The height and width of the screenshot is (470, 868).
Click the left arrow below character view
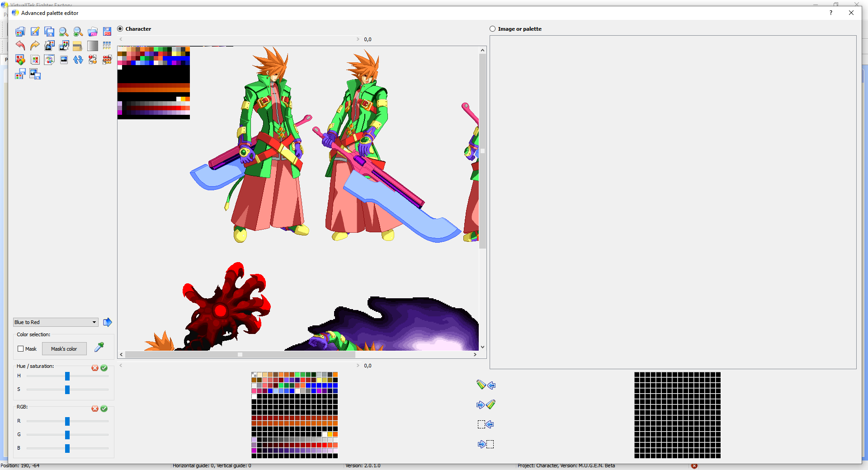pos(121,366)
